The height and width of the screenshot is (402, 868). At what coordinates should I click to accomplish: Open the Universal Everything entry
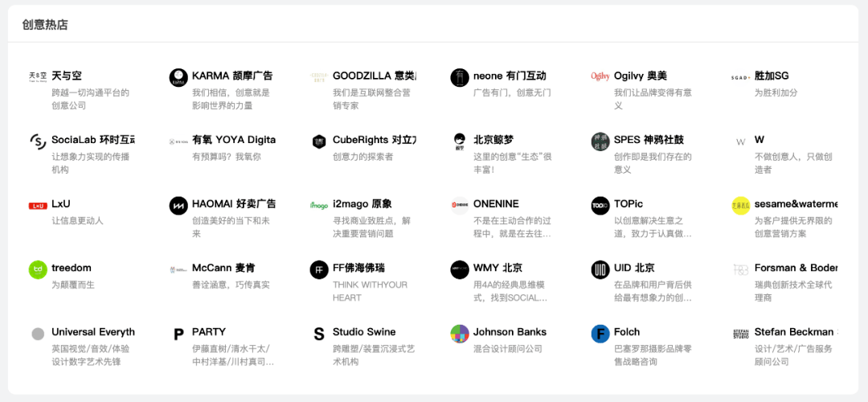92,332
